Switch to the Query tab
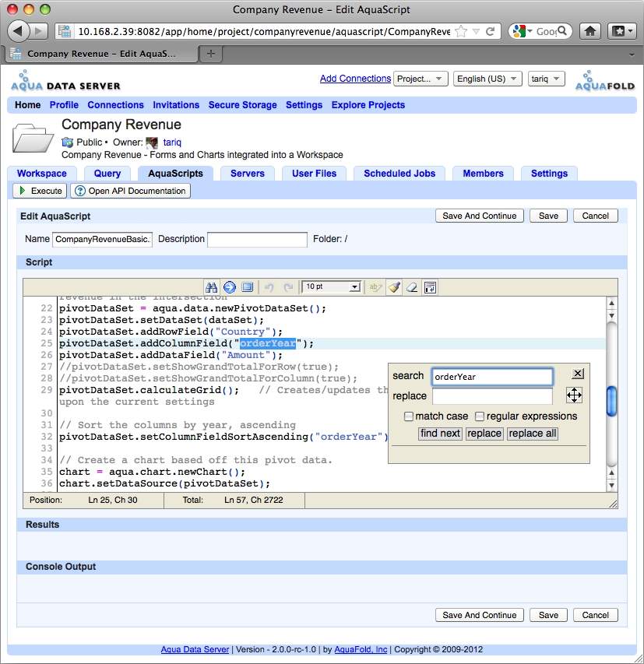 [107, 174]
